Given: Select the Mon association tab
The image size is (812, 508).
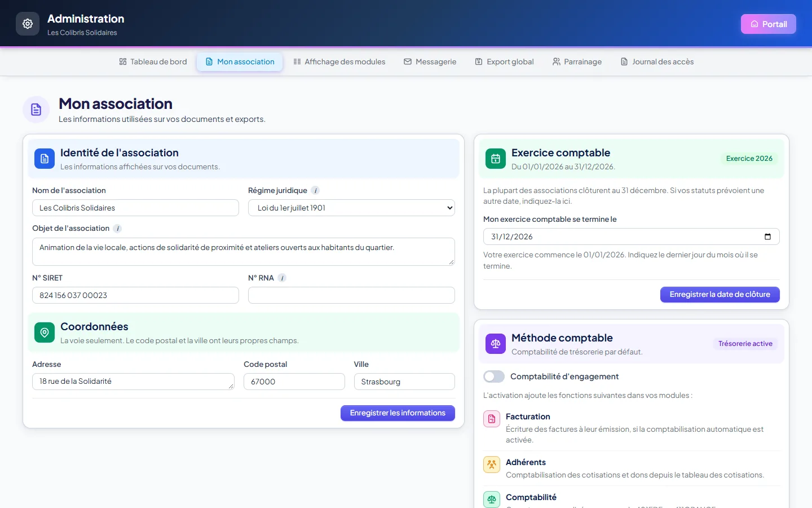Looking at the screenshot, I should coord(240,62).
